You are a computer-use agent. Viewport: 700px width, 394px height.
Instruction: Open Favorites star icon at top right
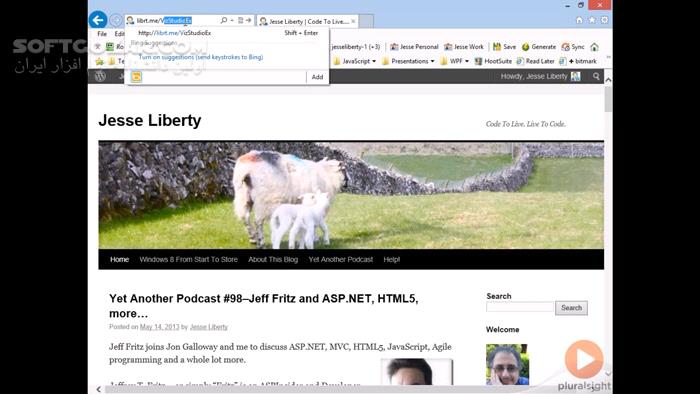pos(592,20)
